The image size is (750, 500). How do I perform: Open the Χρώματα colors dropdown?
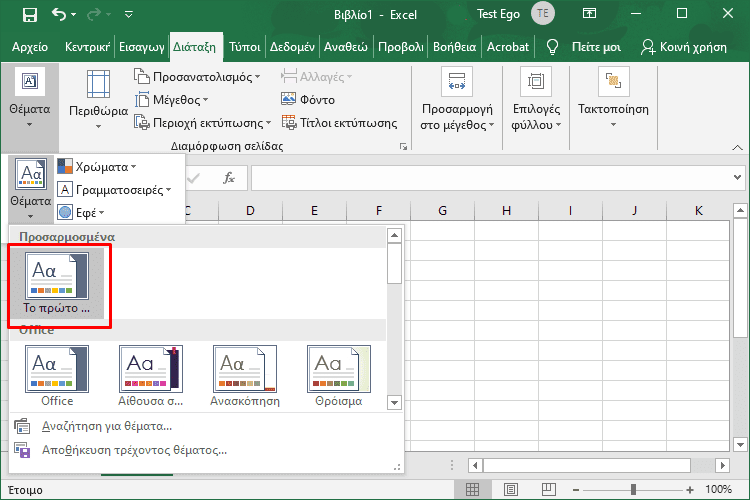pos(97,167)
